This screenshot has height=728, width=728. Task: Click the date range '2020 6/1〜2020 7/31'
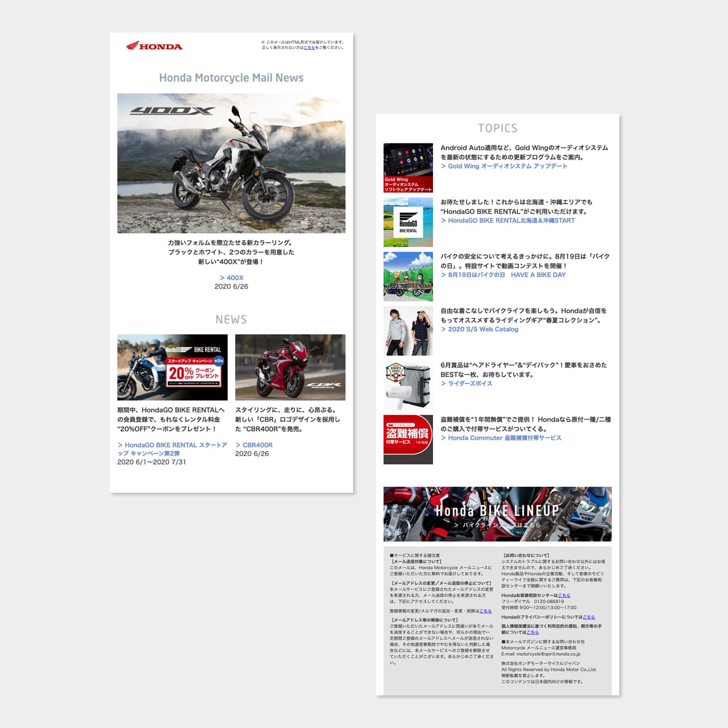[152, 462]
